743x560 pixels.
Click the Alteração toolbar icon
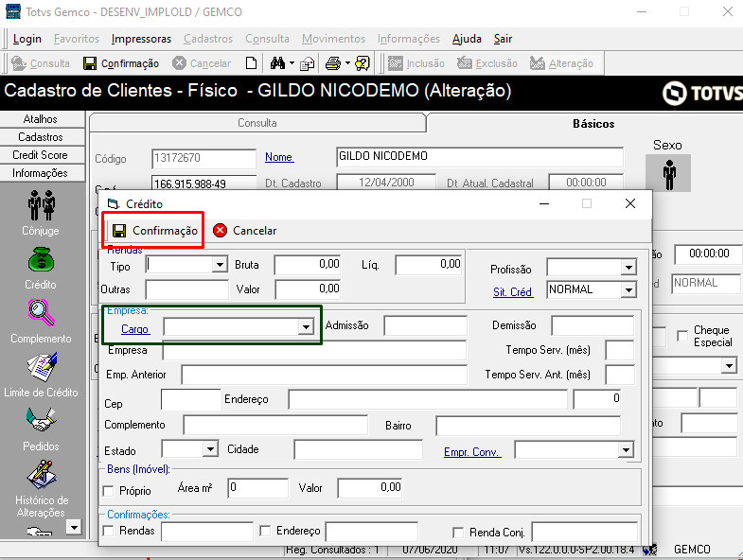pos(538,63)
